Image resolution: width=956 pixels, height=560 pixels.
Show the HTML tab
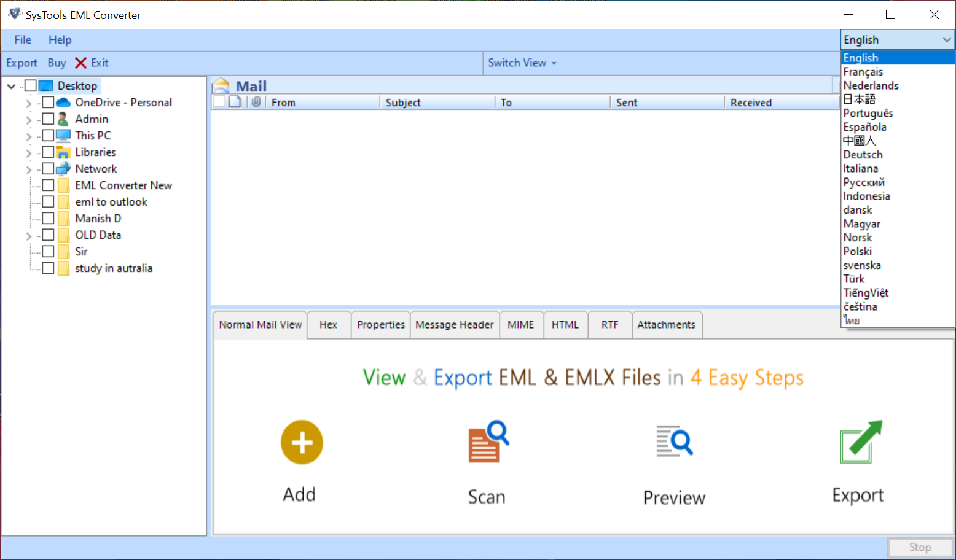(565, 325)
